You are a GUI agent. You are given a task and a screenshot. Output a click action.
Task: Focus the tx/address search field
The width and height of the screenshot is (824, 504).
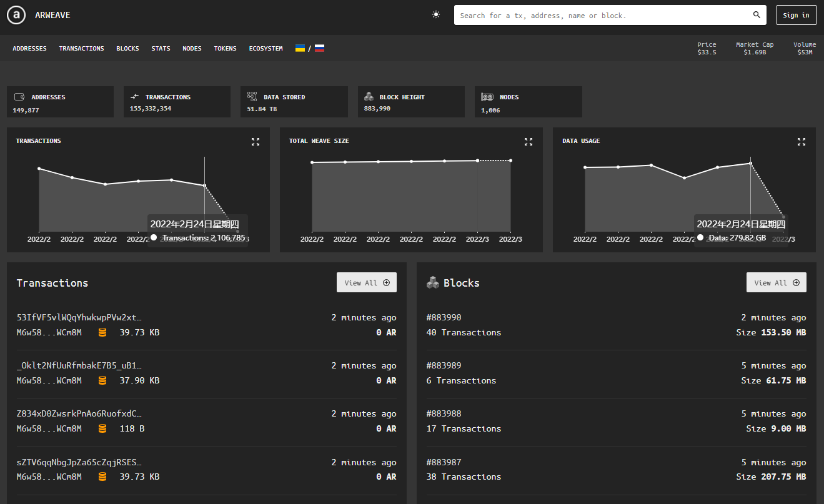pos(600,15)
